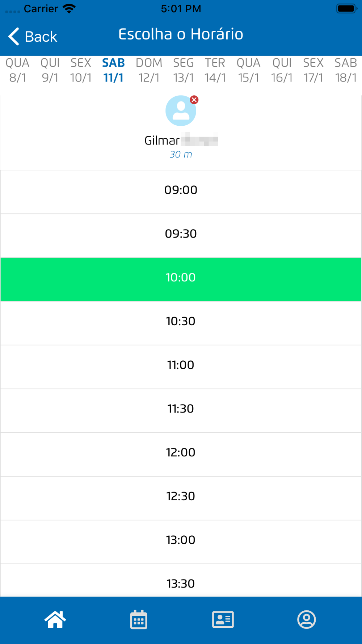Open the SEG 13/1 date tab
This screenshot has width=362, height=644.
click(x=184, y=70)
